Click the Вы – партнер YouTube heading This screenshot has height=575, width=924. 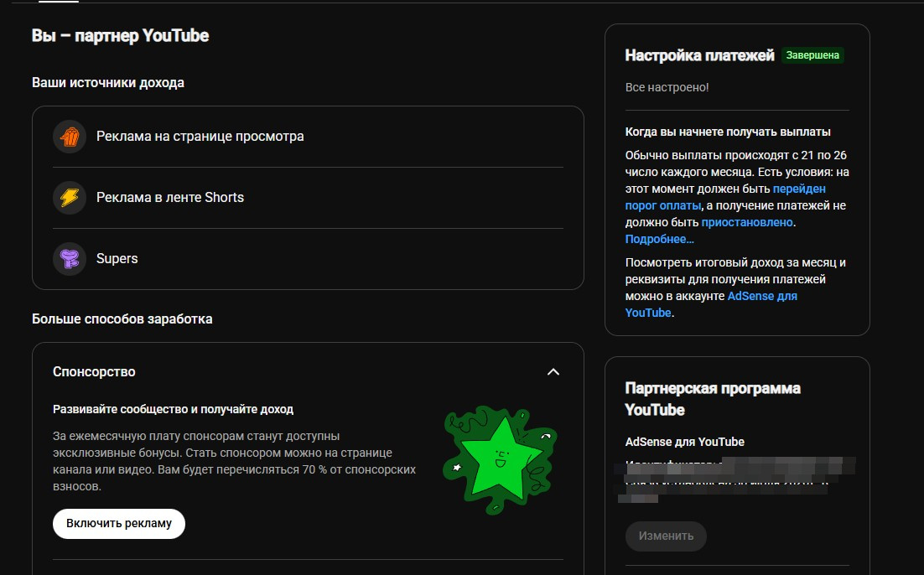click(120, 35)
